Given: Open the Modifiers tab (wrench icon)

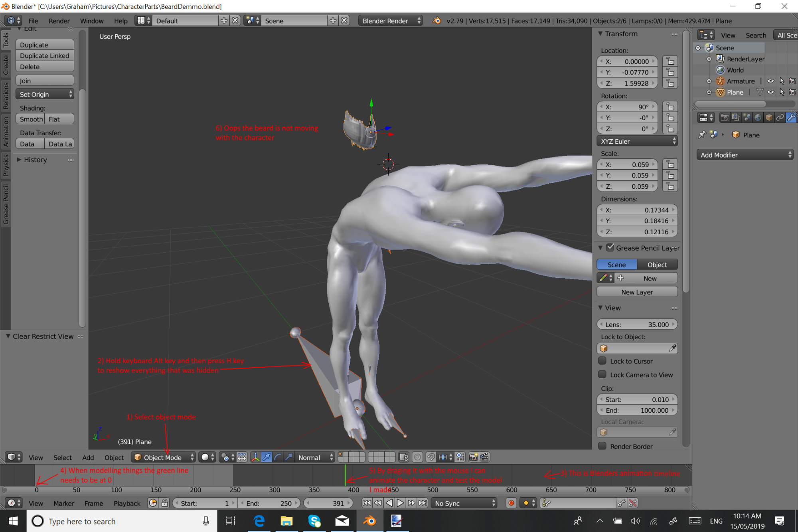Looking at the screenshot, I should pos(791,118).
